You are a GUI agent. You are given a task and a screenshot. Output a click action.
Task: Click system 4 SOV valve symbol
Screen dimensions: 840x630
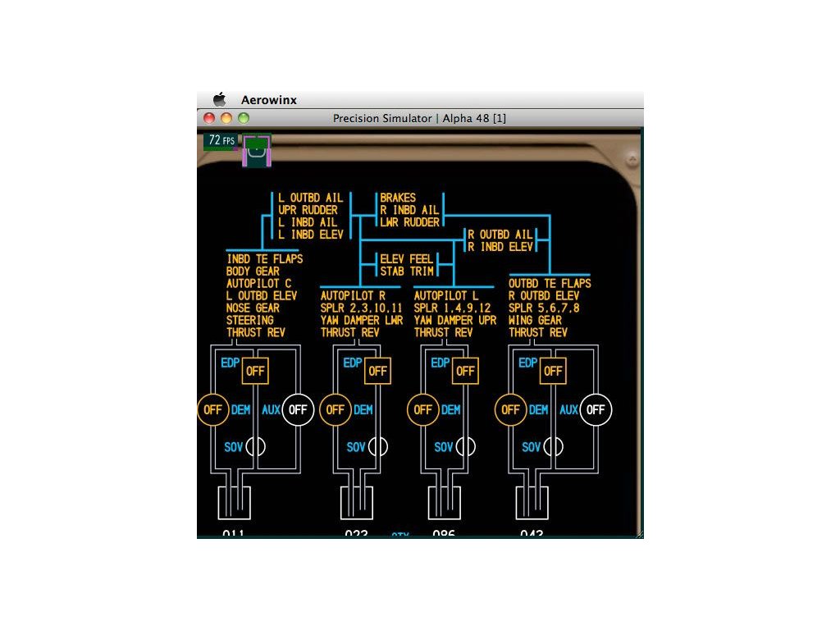(553, 447)
